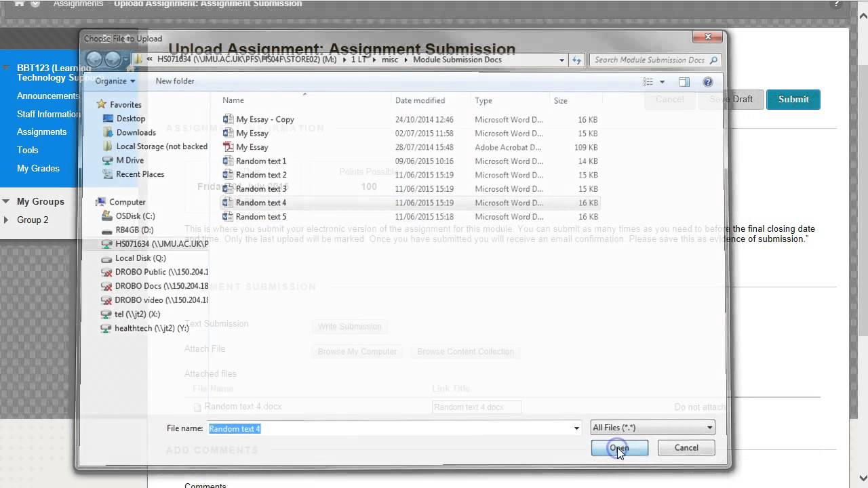Open Assignments in course menu
The image size is (868, 488).
(x=41, y=131)
